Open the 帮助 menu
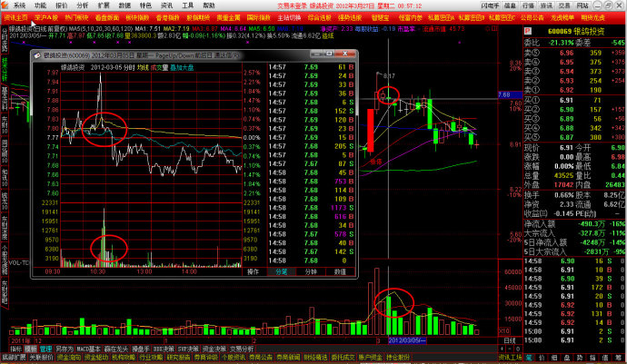This screenshot has width=627, height=364. point(209,5)
